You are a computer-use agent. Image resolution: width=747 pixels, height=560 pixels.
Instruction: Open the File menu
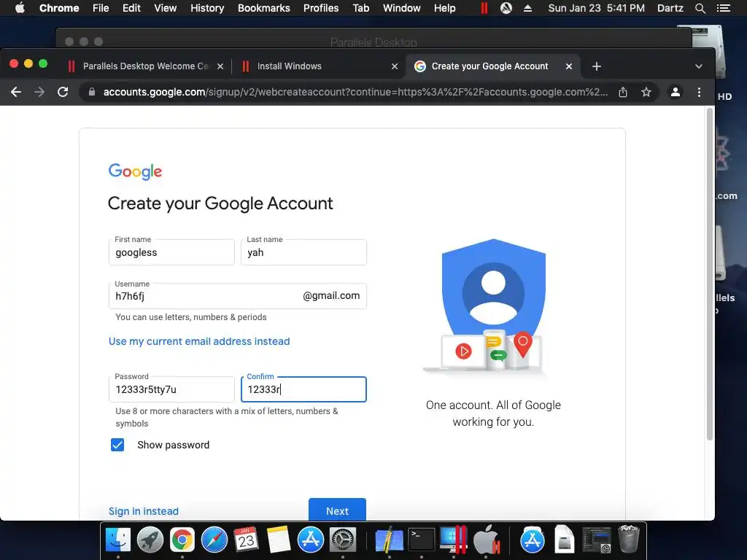coord(101,8)
